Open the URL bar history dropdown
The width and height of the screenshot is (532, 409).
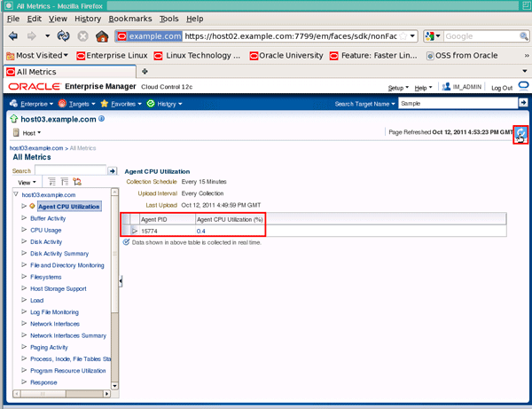coord(412,36)
